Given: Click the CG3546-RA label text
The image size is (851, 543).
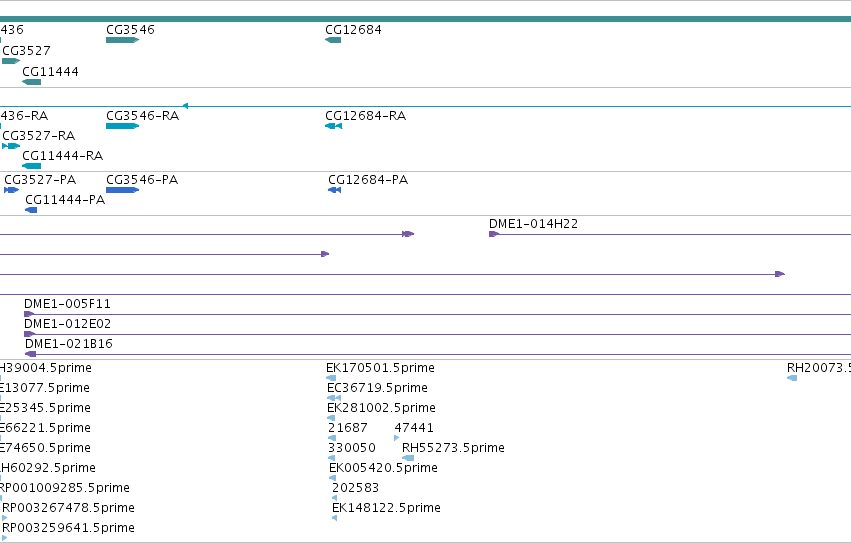Looking at the screenshot, I should pyautogui.click(x=143, y=116).
